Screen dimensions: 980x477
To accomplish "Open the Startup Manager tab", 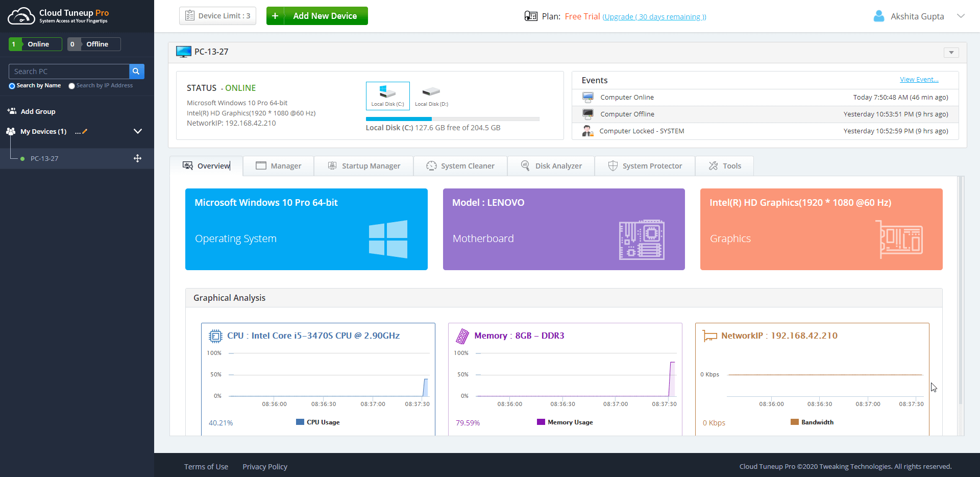I will (x=364, y=165).
